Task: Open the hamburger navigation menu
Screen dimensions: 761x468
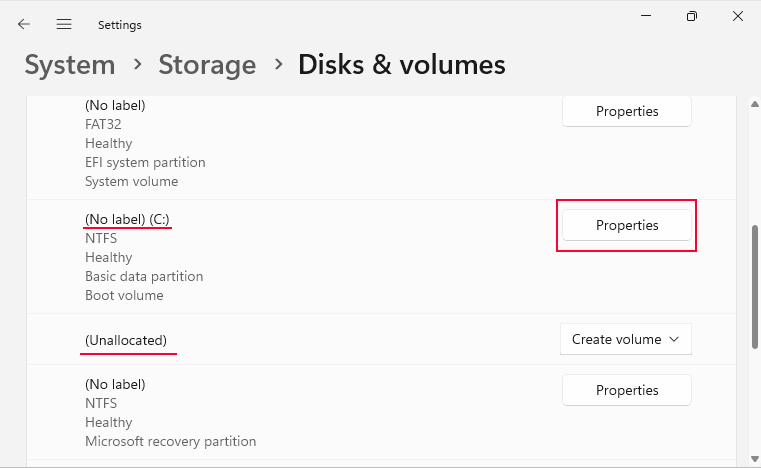Action: pos(64,24)
